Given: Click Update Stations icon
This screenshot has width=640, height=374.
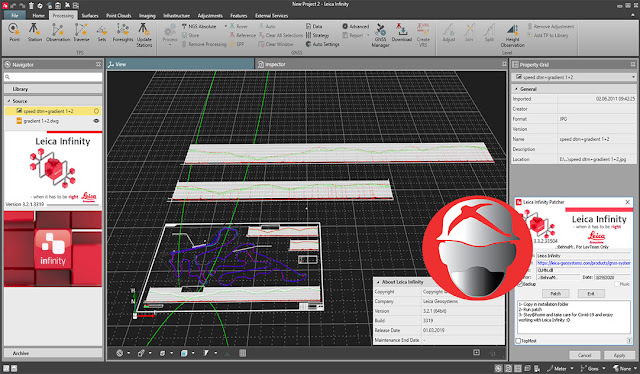Looking at the screenshot, I should tap(144, 35).
